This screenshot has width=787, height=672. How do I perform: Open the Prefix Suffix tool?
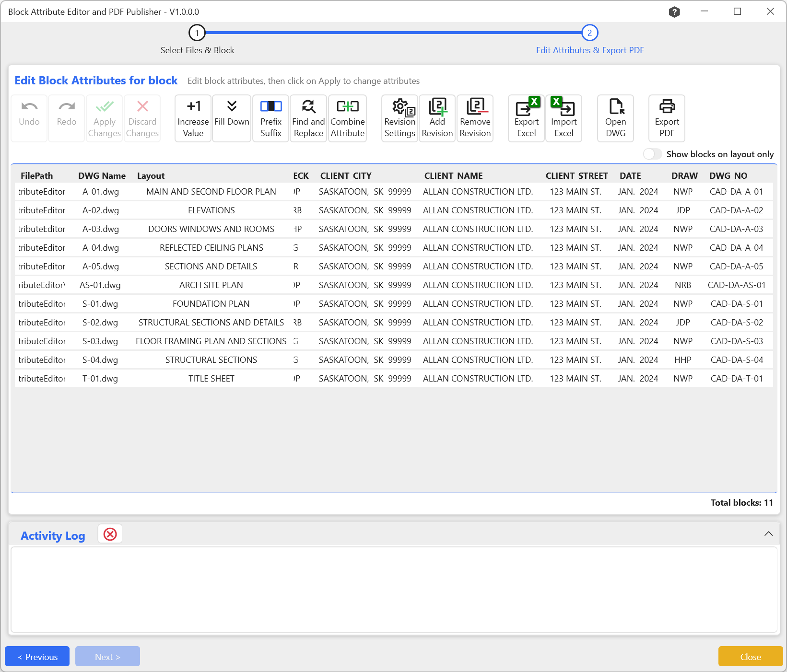pyautogui.click(x=271, y=118)
